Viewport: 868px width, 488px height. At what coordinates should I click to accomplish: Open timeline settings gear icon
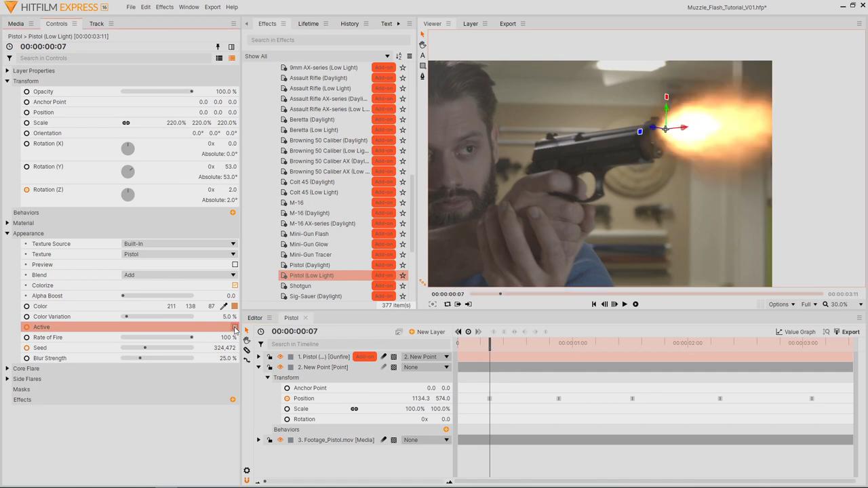[247, 470]
